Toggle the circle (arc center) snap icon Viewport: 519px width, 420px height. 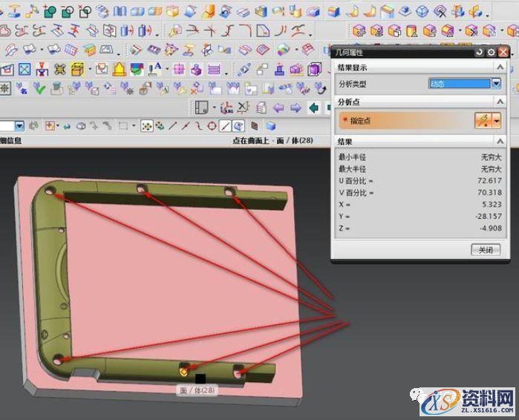212,126
